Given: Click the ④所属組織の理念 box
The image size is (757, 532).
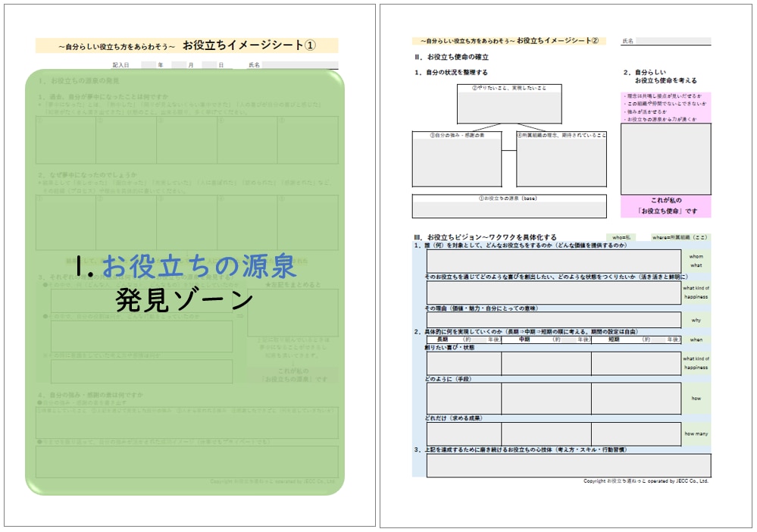Looking at the screenshot, I should tap(561, 159).
